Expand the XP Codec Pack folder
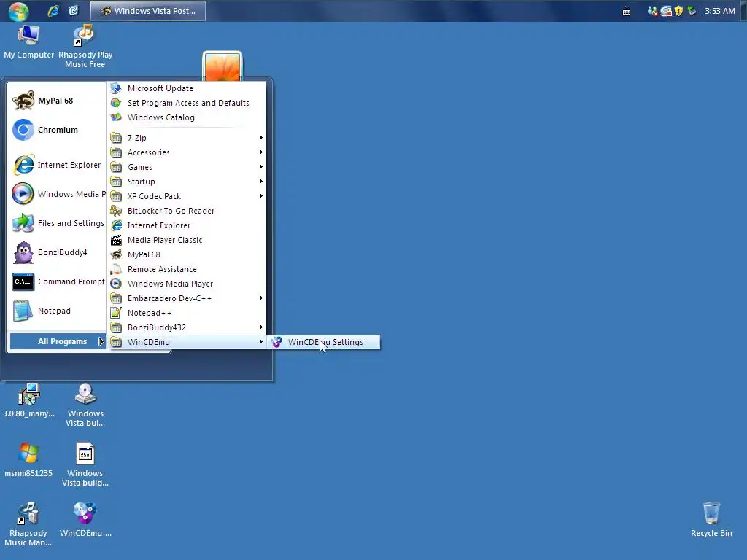 pos(187,196)
